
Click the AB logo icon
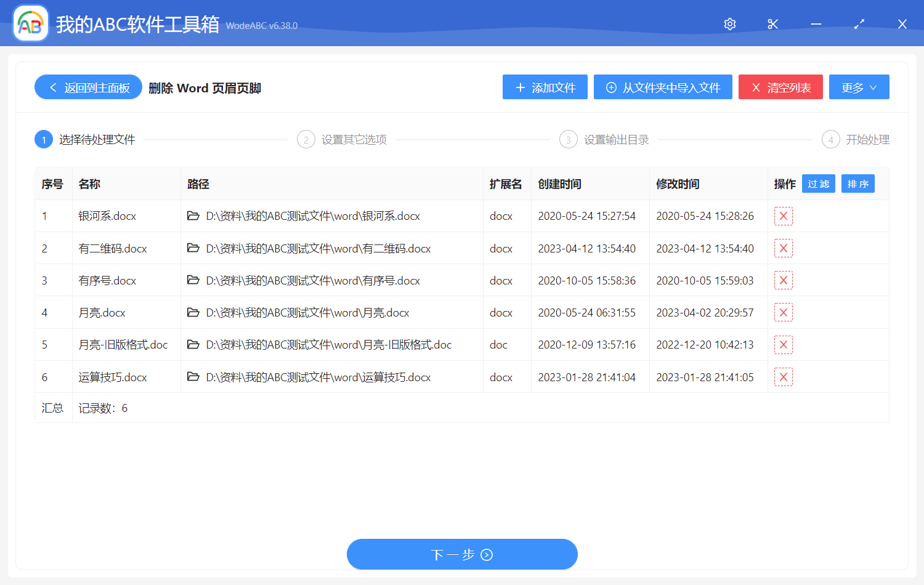30,23
